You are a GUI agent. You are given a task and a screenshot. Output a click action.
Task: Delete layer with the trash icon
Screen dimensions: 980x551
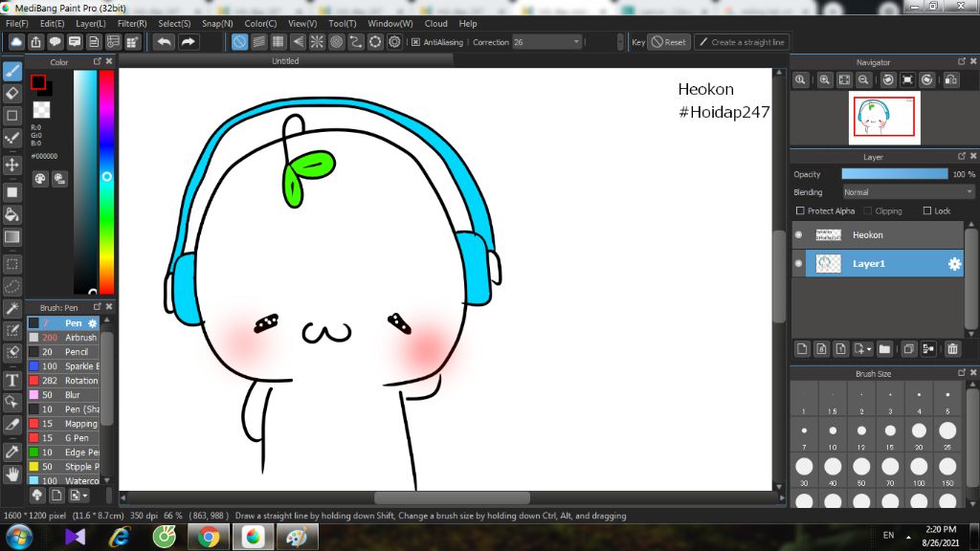pos(952,348)
